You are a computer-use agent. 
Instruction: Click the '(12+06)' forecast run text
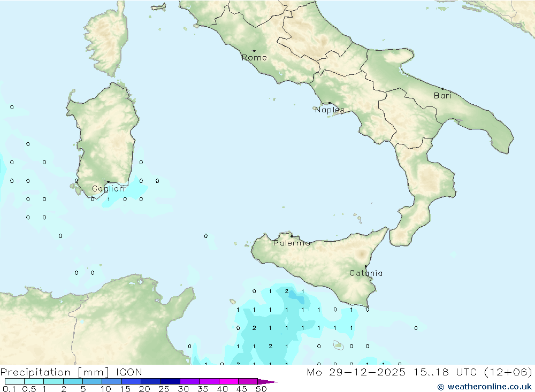click(508, 372)
